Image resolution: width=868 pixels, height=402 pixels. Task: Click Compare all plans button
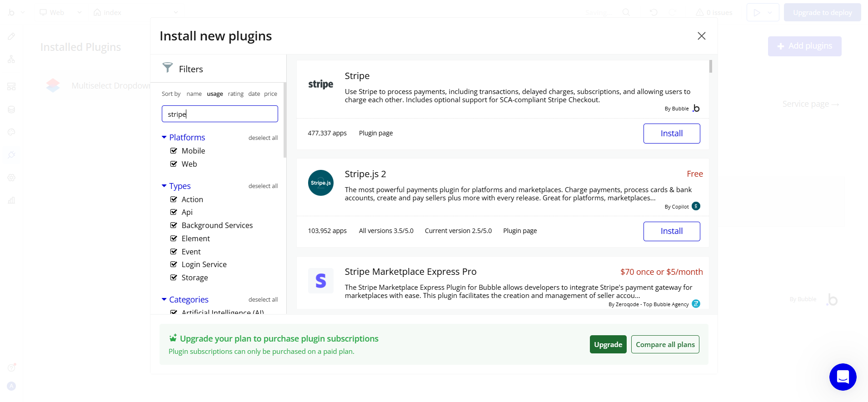pyautogui.click(x=665, y=344)
